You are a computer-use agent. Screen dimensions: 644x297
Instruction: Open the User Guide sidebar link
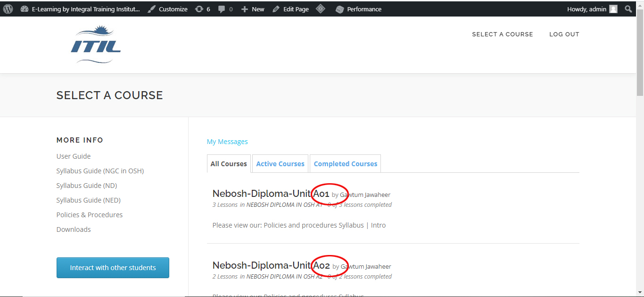tap(74, 156)
